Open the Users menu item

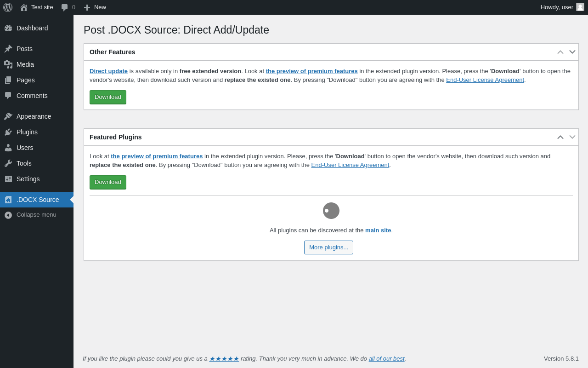click(37, 148)
